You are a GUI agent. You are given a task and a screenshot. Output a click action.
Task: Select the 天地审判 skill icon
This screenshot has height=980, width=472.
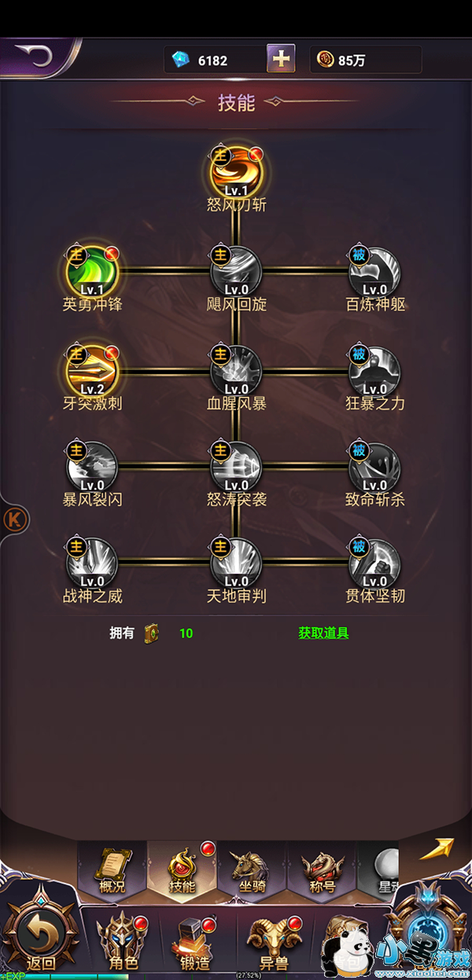(x=236, y=562)
